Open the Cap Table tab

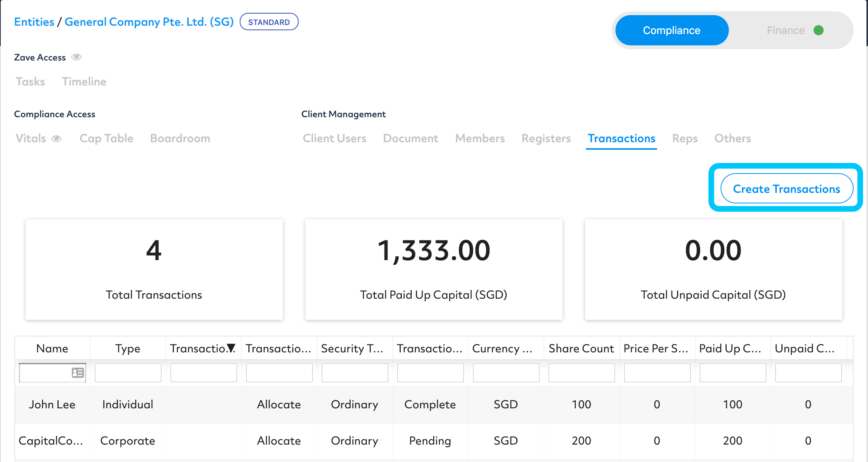[107, 138]
